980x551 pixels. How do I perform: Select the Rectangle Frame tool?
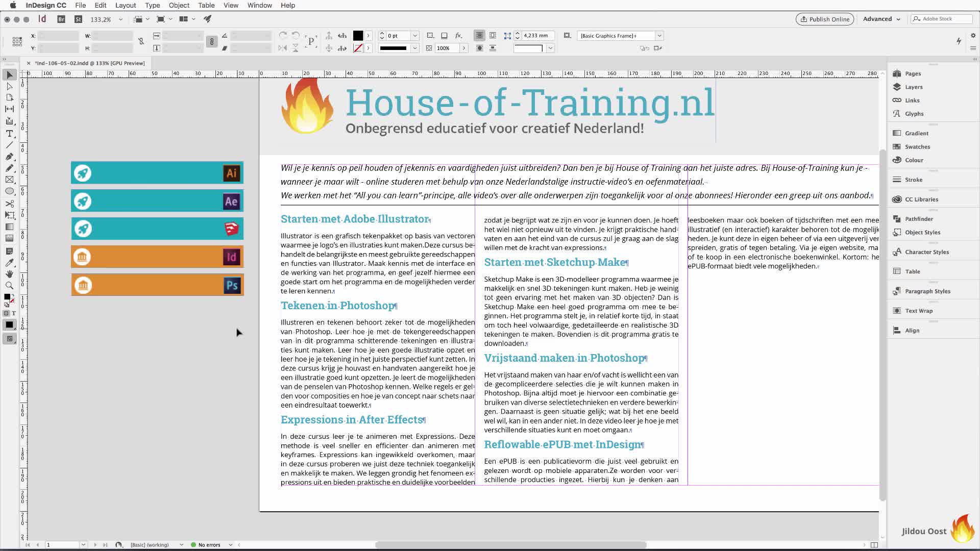(x=9, y=180)
